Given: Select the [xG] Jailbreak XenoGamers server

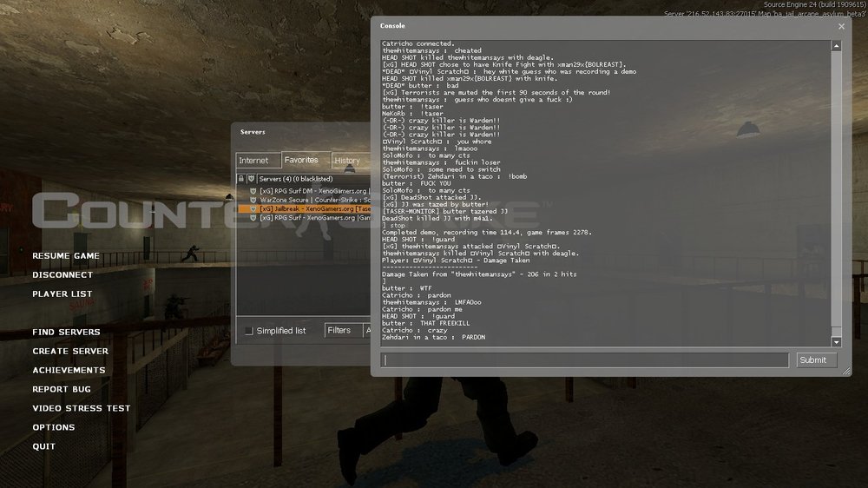Looking at the screenshot, I should pyautogui.click(x=304, y=208).
